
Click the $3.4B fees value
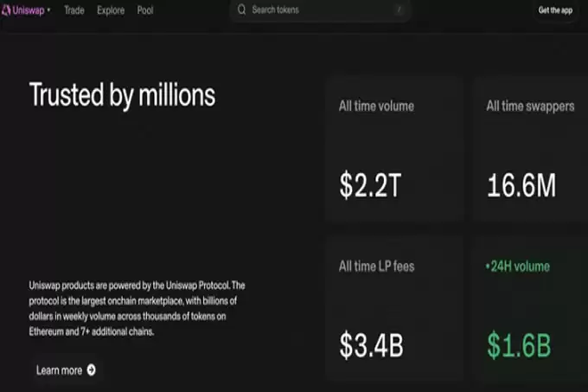(371, 345)
